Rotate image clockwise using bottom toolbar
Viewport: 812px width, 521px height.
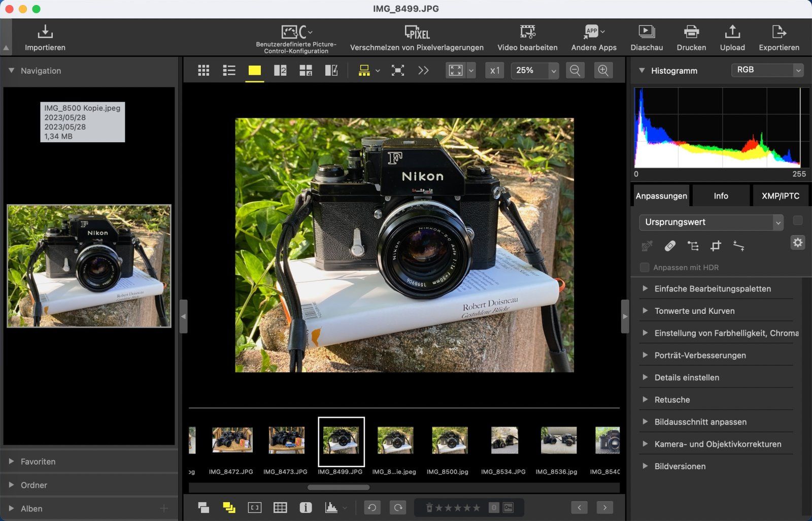398,507
